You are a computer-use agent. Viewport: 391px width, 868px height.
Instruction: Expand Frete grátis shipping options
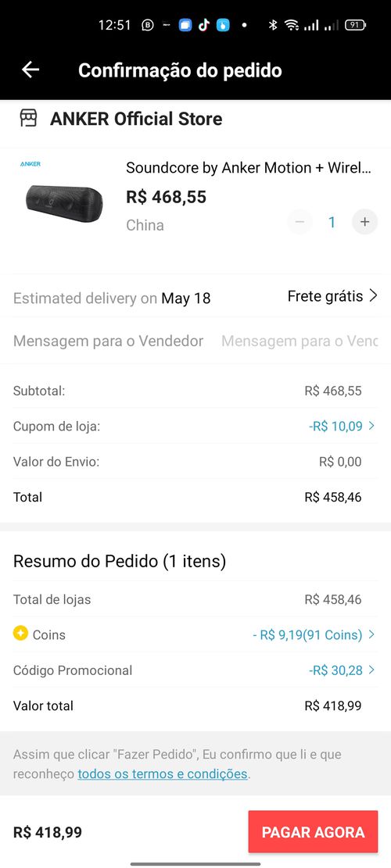coord(332,296)
